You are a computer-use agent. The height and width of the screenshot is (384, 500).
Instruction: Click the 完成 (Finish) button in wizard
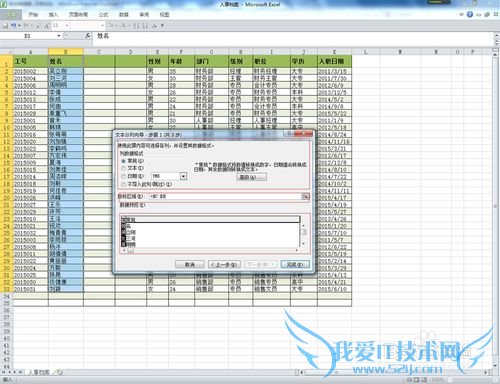click(x=295, y=264)
